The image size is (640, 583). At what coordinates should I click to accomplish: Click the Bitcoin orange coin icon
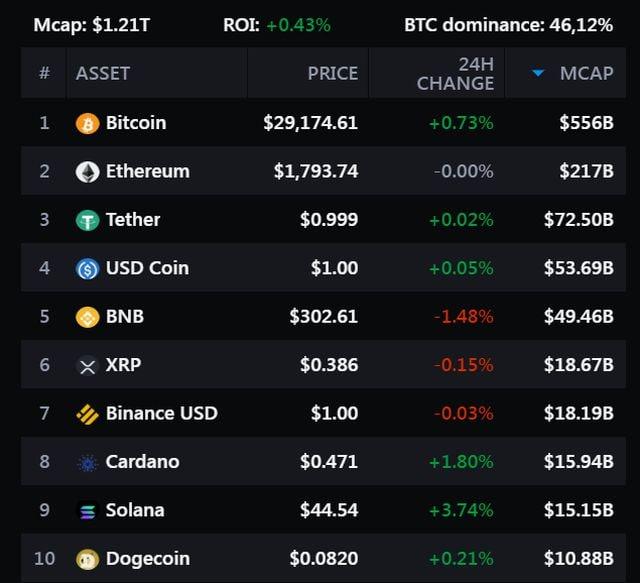87,123
